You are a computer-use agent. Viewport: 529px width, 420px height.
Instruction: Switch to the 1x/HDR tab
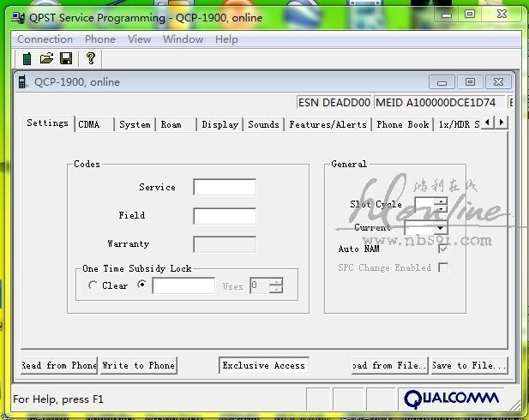point(458,124)
